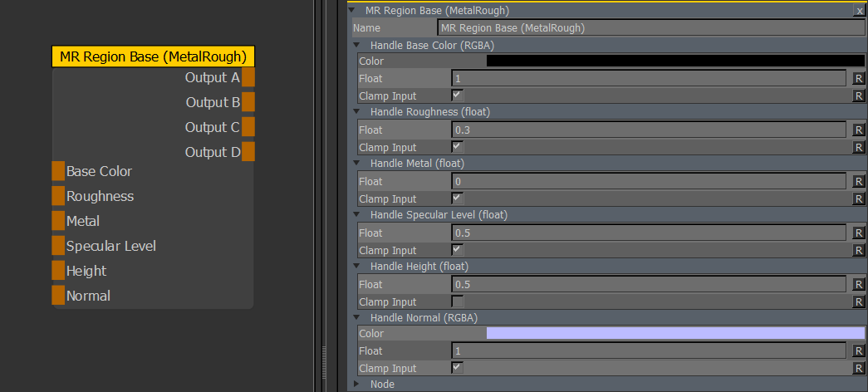The image size is (868, 392).
Task: Close the MR Region Base properties panel
Action: coord(860,11)
